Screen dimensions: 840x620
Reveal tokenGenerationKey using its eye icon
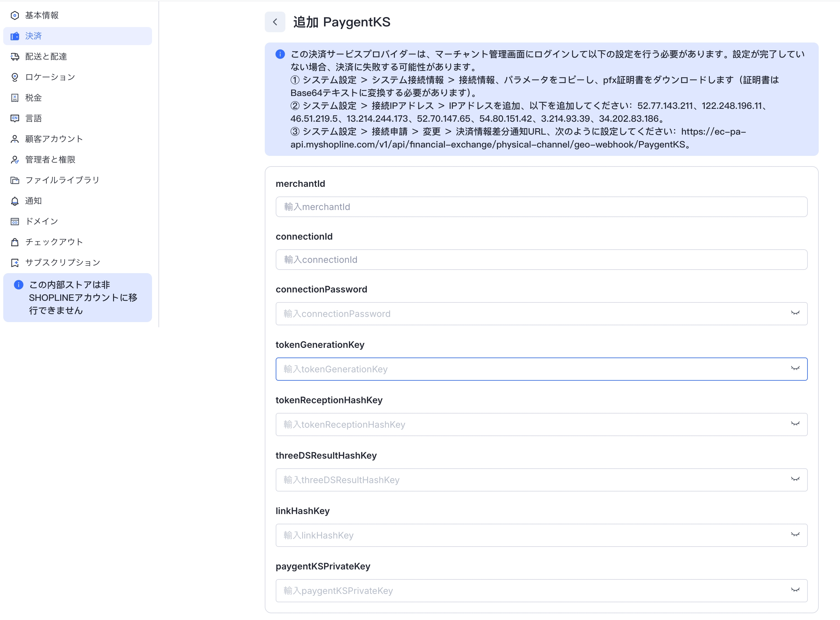click(x=795, y=368)
